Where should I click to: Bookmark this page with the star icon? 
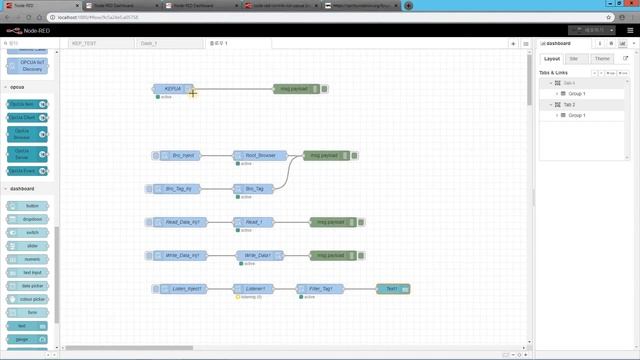[x=608, y=17]
